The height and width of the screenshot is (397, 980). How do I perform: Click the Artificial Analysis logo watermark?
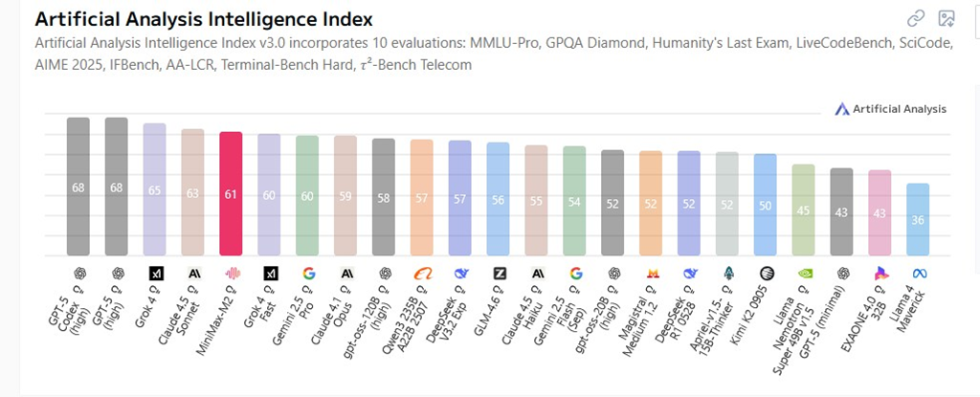(890, 109)
